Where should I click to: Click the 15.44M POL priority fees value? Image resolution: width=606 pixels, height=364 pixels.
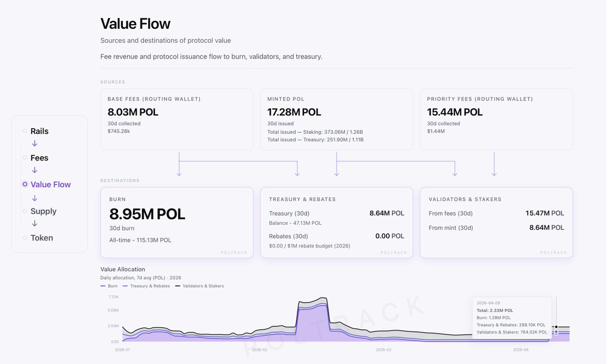[454, 112]
